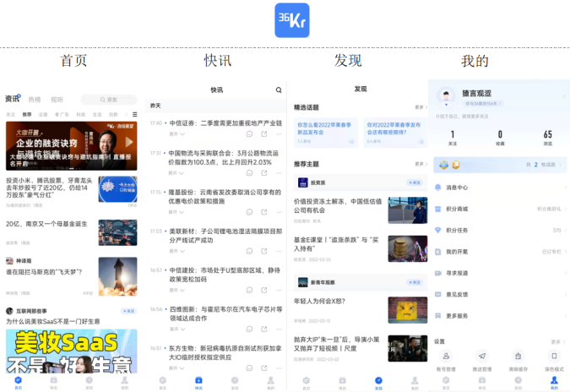Expand the 中国物流与采购联合会 news flash
Viewport: 570px width, 392px height.
tap(176, 173)
